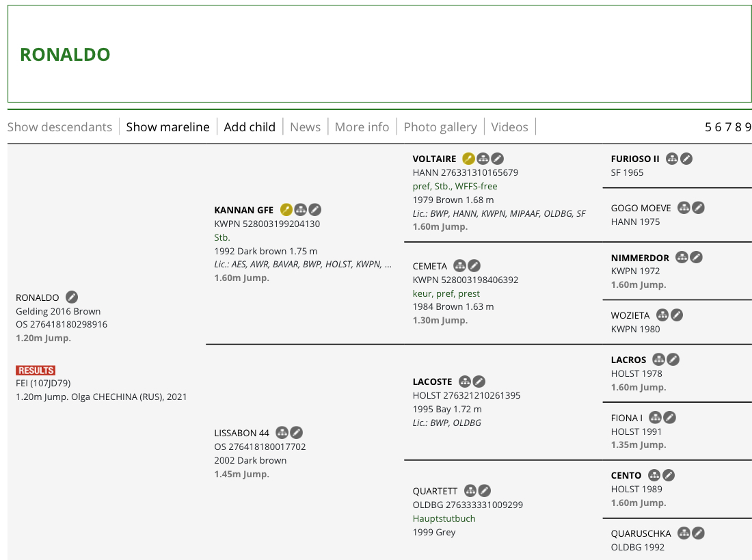Click the pencil icon next to CEMETA
Screen dimensions: 752x560
(474, 266)
